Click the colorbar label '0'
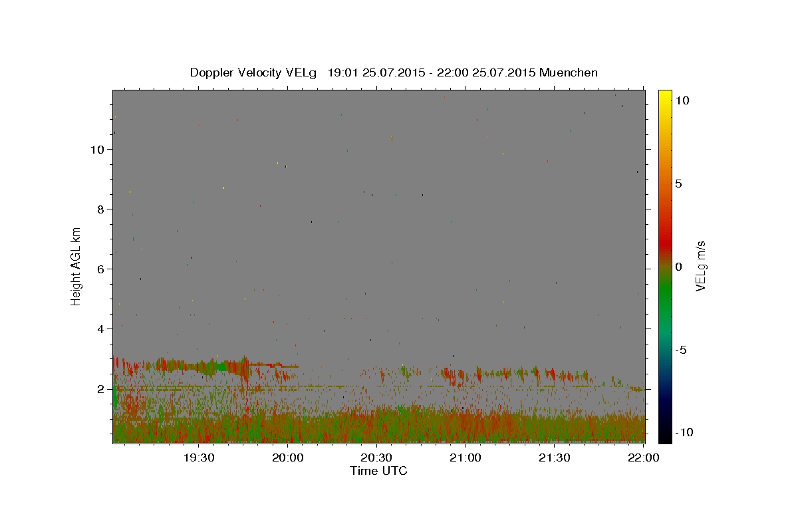The height and width of the screenshot is (532, 798). tap(679, 267)
